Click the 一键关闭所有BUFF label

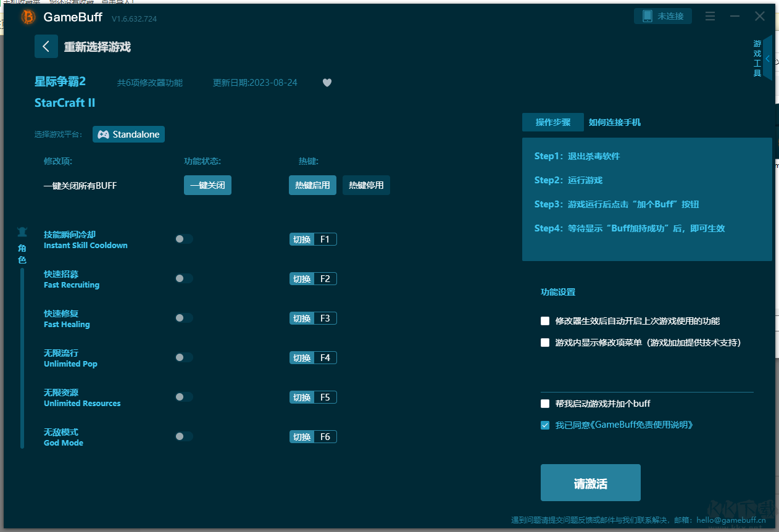80,185
